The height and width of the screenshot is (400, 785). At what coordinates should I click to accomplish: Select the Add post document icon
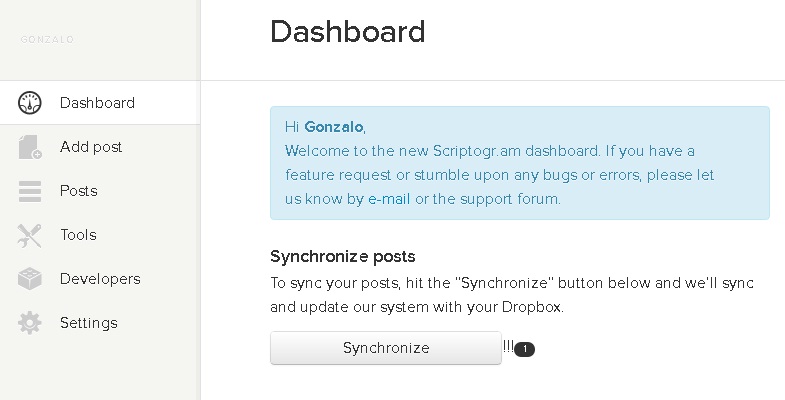tap(30, 147)
